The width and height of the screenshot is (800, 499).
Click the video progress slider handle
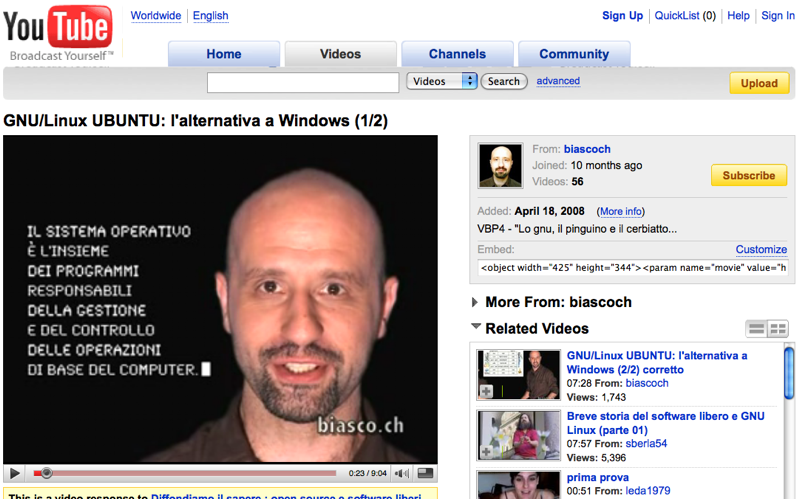[x=46, y=473]
